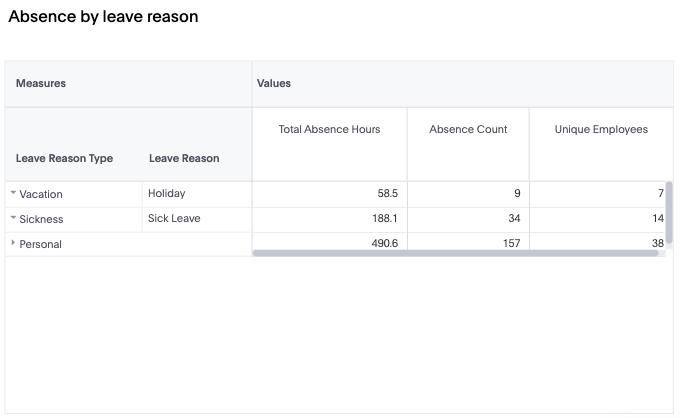This screenshot has width=680, height=418.
Task: Expand the Personal row group
Action: (13, 244)
